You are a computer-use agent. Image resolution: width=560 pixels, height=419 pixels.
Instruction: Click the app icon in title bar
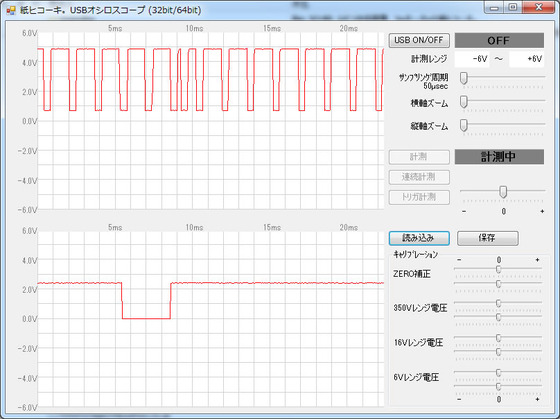tap(11, 10)
